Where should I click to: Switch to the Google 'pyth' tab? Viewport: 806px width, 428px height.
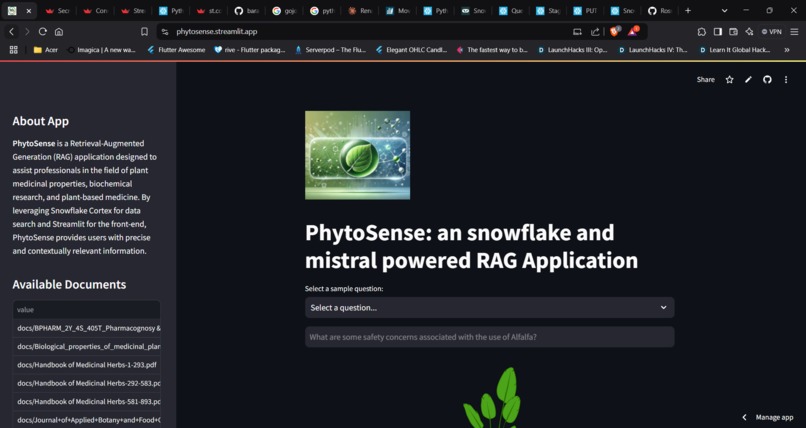321,11
